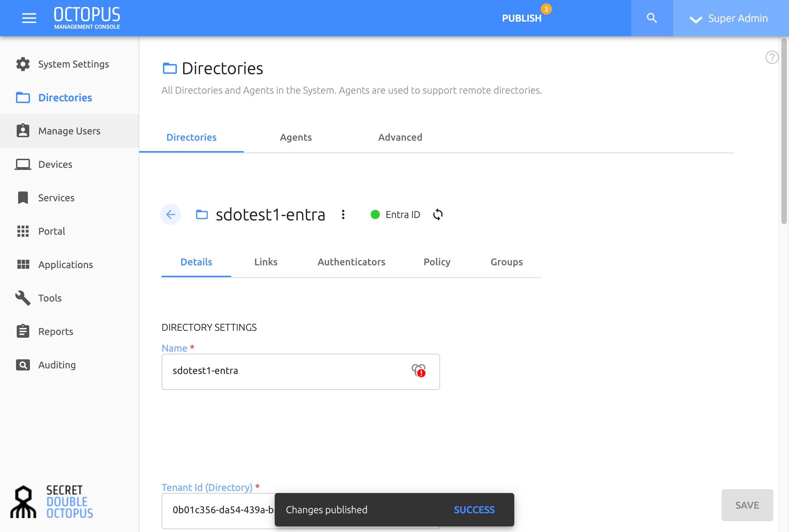The image size is (789, 532).
Task: Click the Secret Double Octopus logo
Action: coord(52,502)
